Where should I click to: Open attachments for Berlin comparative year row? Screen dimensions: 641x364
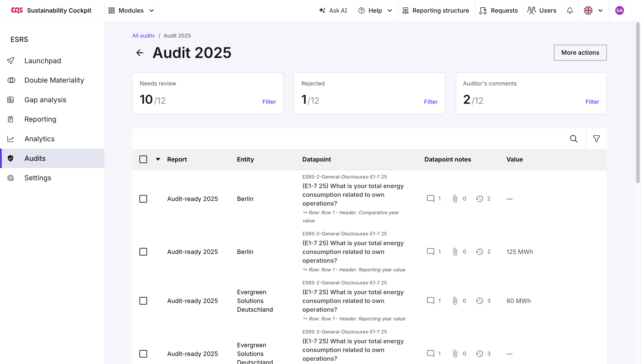click(455, 199)
